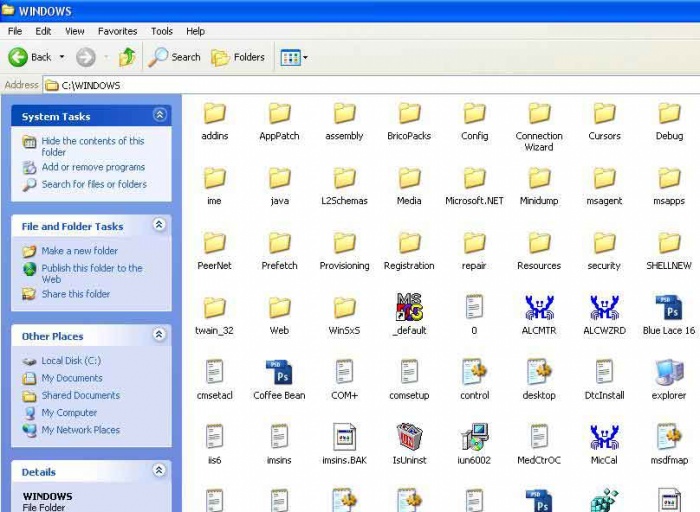Screen dimensions: 700x512
Task: Select the _default MS-DOS shortcut icon
Action: [409, 314]
